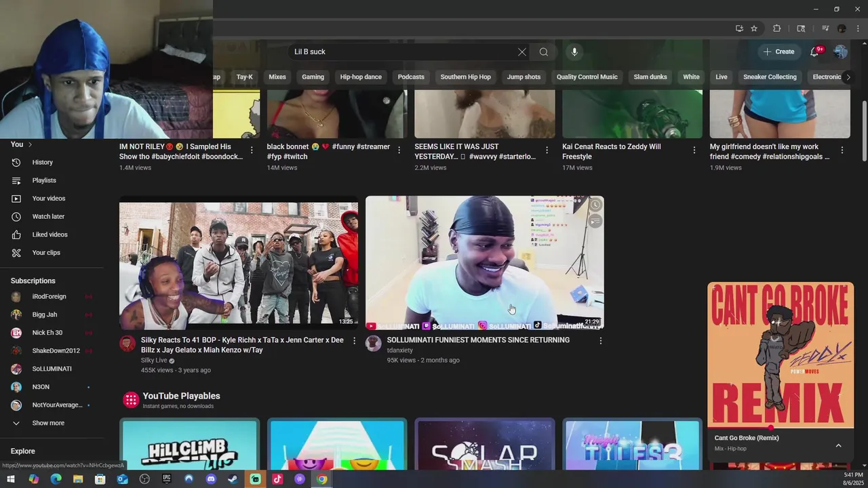Image resolution: width=868 pixels, height=488 pixels.
Task: Open the Chrome profile avatar
Action: point(842,28)
